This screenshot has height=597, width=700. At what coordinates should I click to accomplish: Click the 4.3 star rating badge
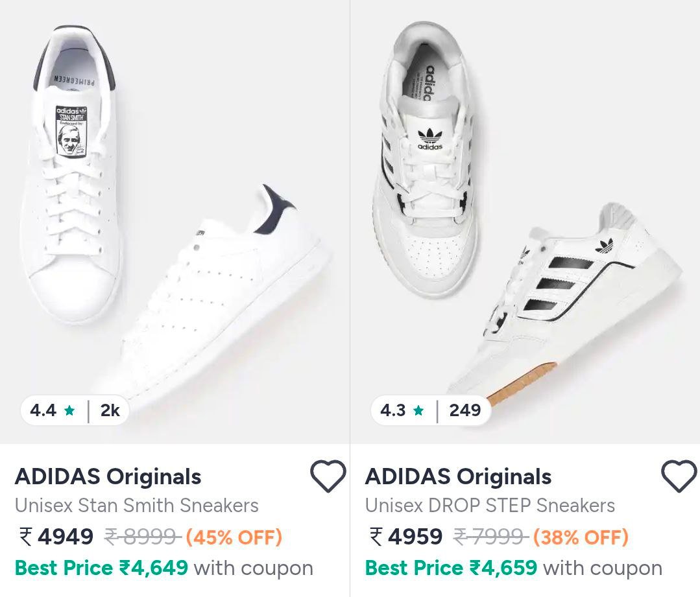[x=402, y=410]
